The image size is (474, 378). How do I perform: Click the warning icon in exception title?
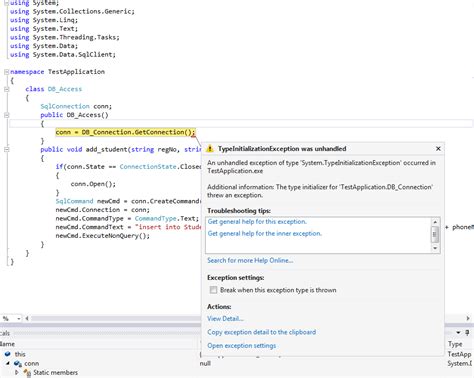click(x=210, y=149)
